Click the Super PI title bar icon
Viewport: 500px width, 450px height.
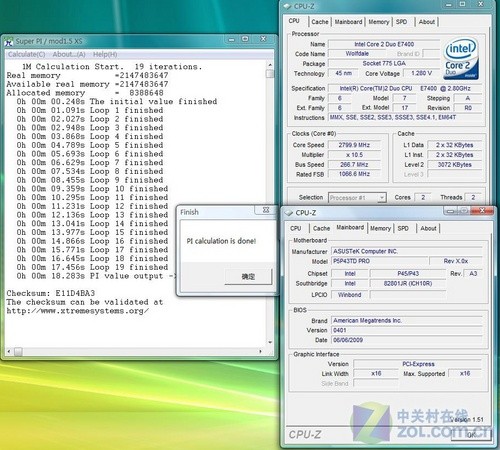coord(9,42)
